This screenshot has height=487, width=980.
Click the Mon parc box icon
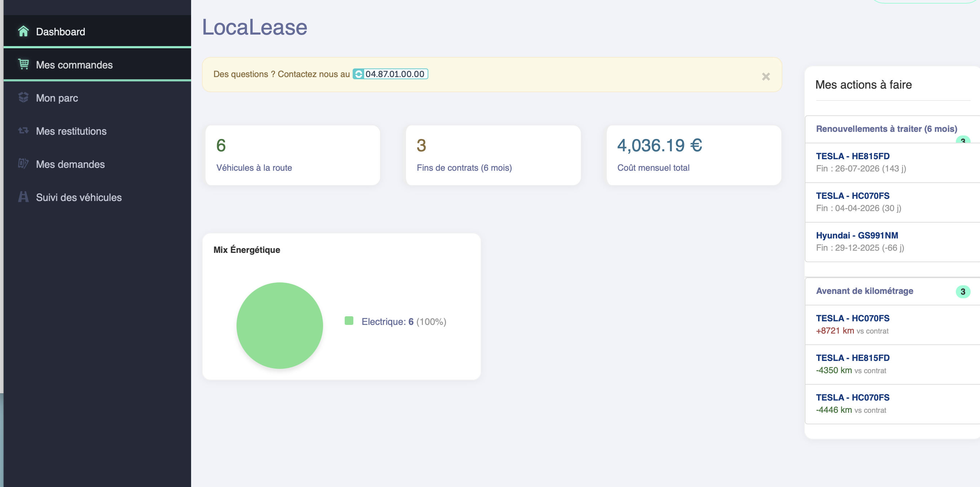pyautogui.click(x=23, y=97)
